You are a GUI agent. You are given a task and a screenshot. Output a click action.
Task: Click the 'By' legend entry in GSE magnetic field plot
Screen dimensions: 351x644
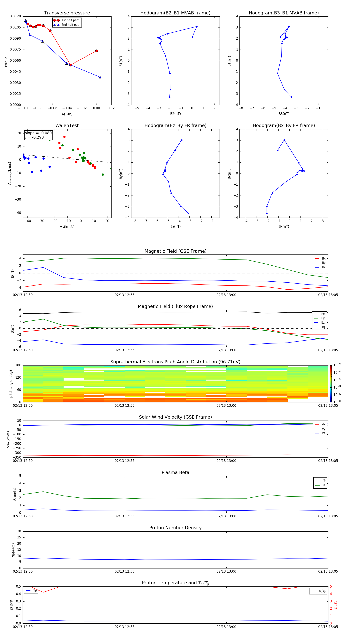coord(320,263)
